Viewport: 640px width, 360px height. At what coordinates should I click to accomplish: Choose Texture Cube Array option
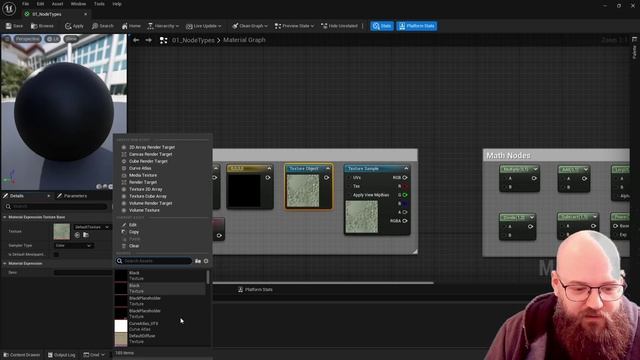pos(148,196)
